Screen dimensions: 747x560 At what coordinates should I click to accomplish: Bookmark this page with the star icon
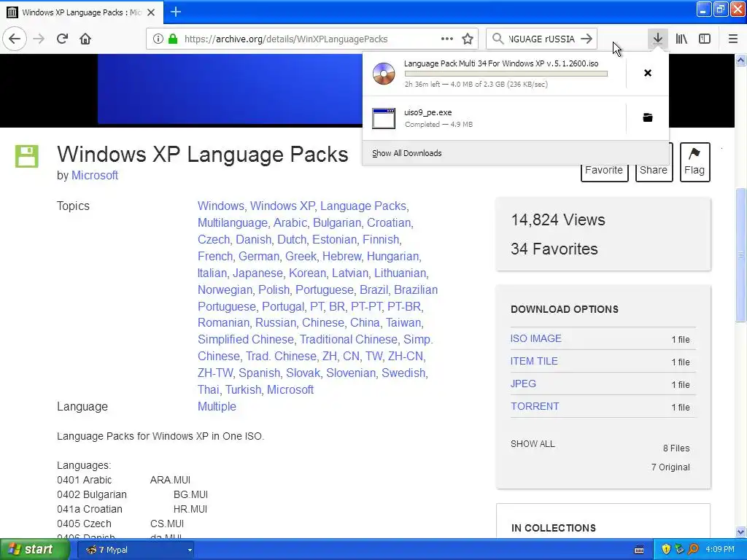click(468, 39)
